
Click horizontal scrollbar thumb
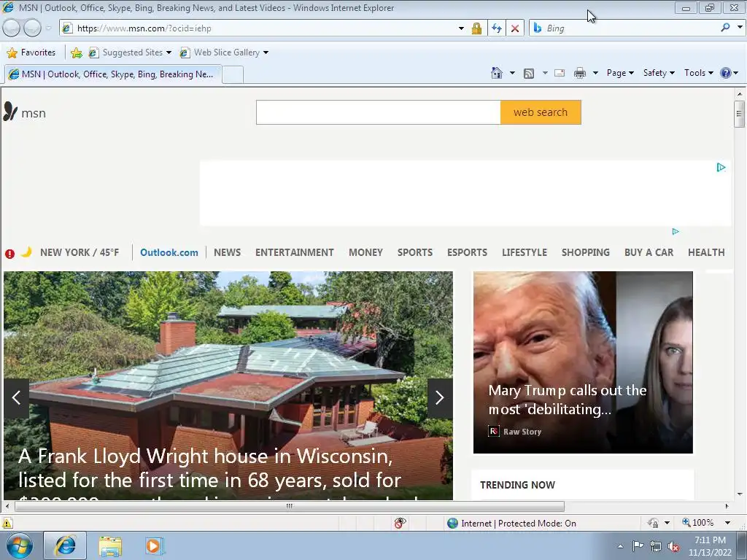point(289,506)
